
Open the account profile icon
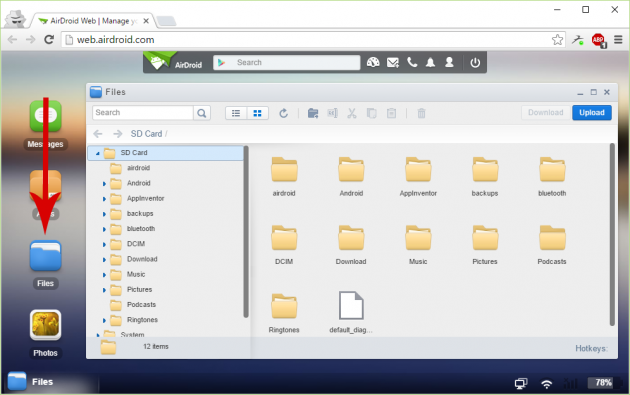449,62
